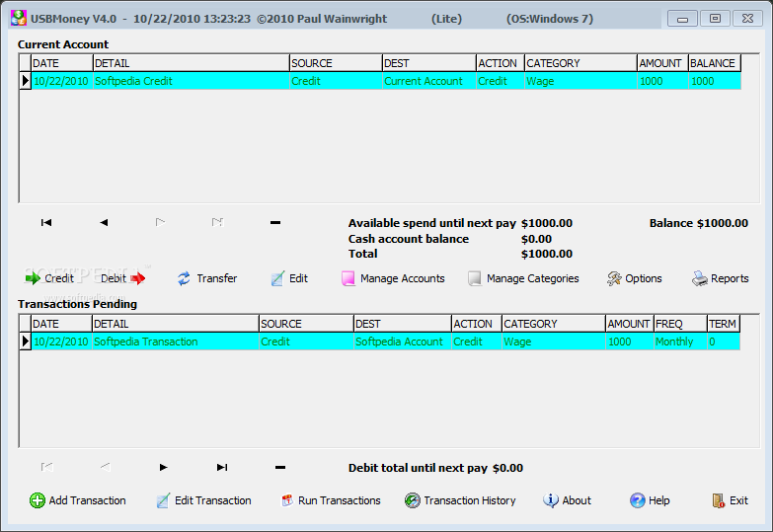Open Options via its label

644,278
